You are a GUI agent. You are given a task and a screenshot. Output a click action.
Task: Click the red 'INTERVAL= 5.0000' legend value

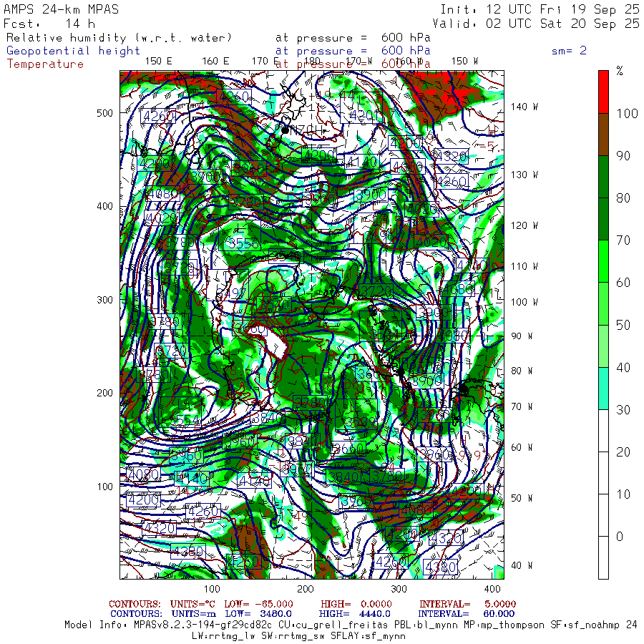[467, 604]
